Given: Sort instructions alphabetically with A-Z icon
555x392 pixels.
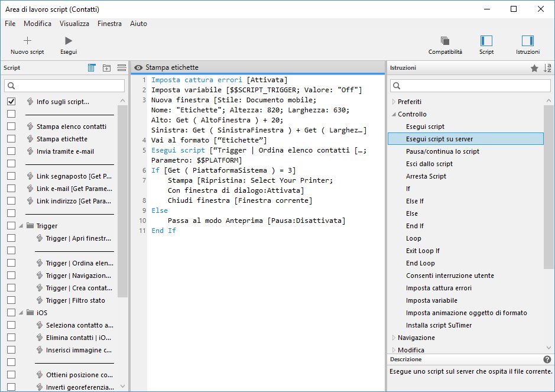Looking at the screenshot, I should [547, 68].
